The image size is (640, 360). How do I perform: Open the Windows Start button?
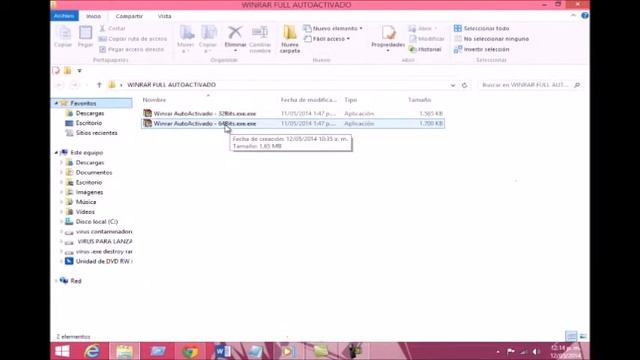(62, 351)
